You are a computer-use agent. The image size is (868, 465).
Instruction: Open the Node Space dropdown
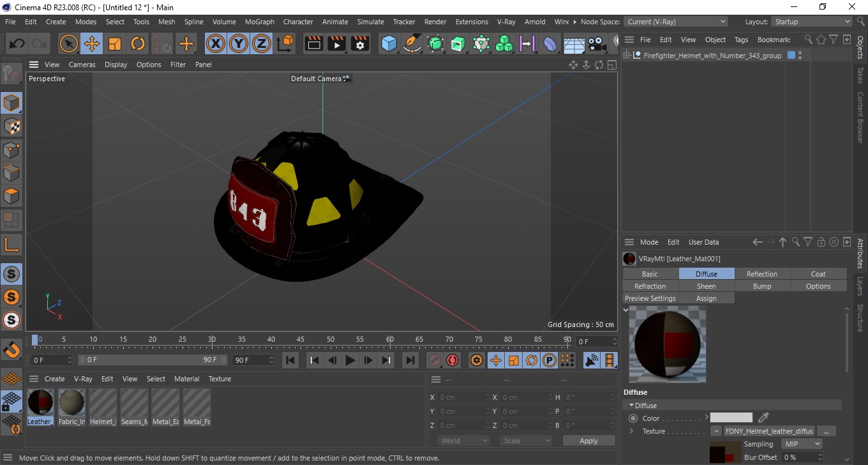675,22
